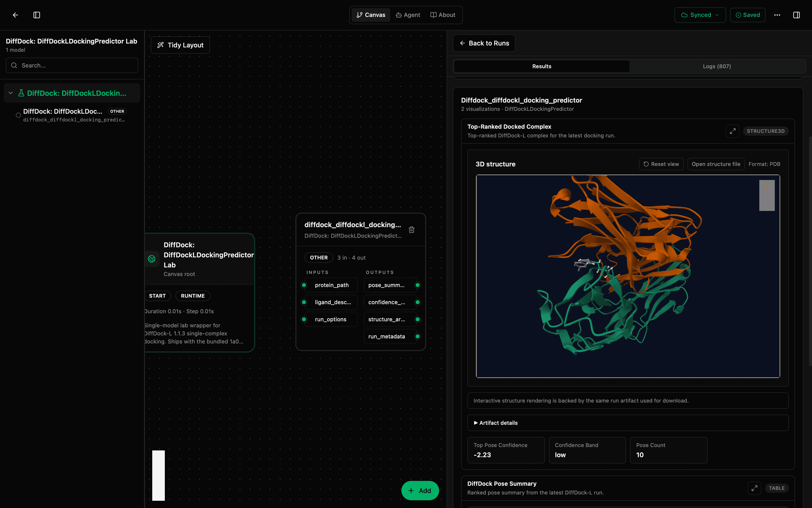Click the confidence output port dot

[x=417, y=302]
